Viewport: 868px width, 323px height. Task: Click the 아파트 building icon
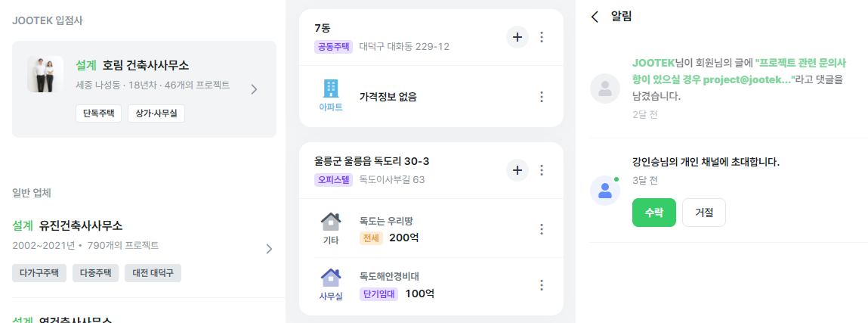tap(331, 89)
